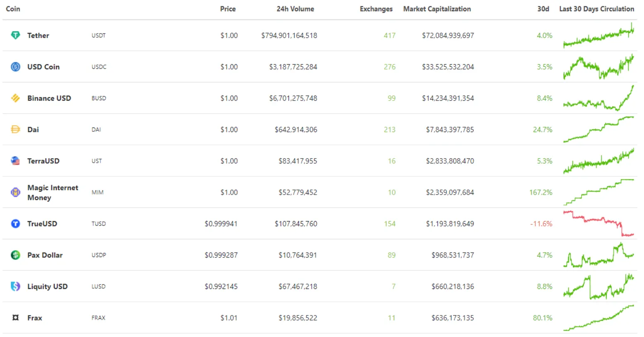This screenshot has height=337, width=644.
Task: Click the Pax Dollar logo icon
Action: tap(15, 255)
